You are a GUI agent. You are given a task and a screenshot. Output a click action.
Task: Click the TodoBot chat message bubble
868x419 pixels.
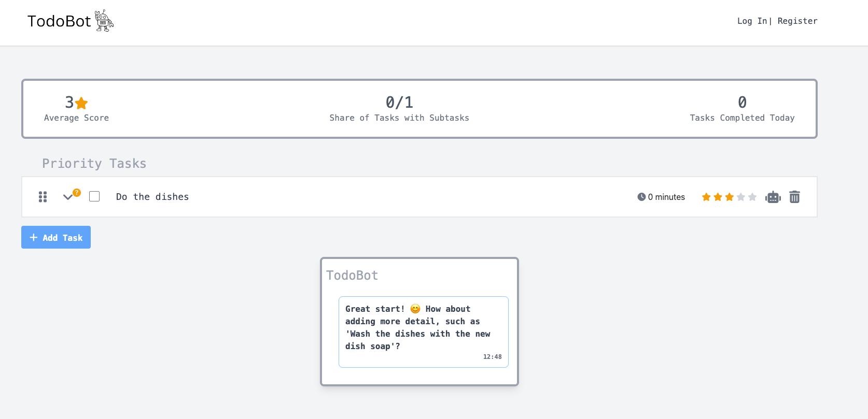tap(424, 332)
